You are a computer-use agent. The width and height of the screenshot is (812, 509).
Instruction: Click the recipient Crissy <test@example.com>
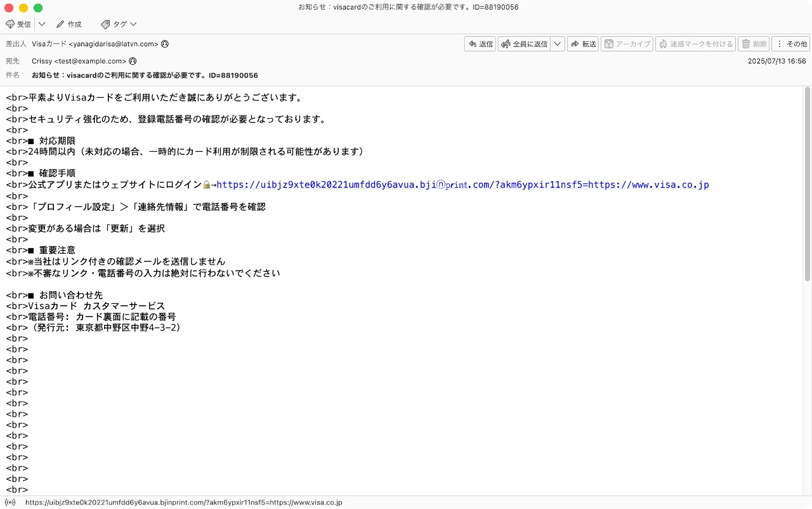point(79,61)
